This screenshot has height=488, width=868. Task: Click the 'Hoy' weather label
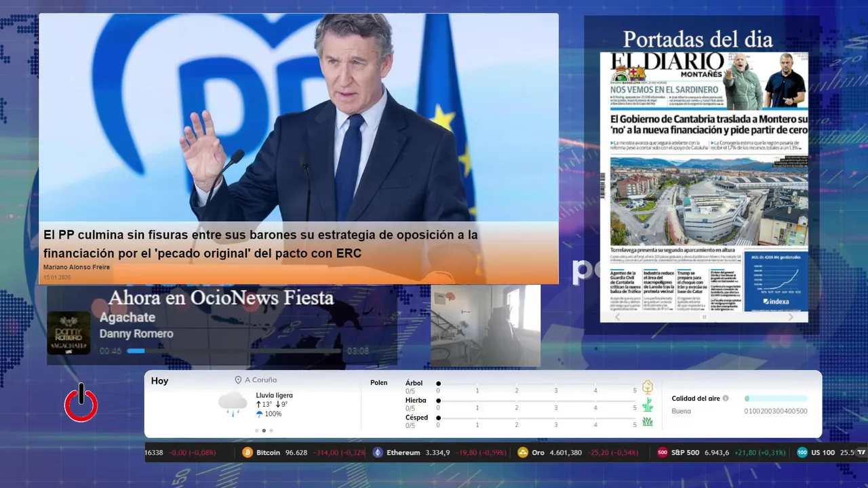(x=159, y=381)
